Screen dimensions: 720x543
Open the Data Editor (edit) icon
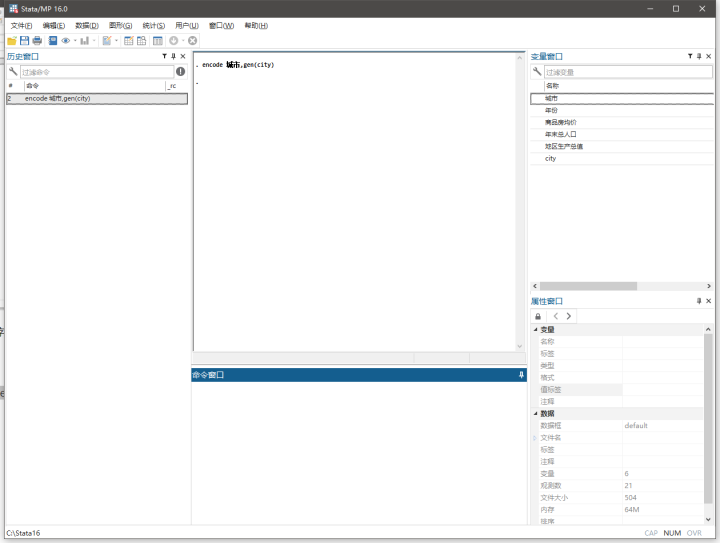pos(129,41)
